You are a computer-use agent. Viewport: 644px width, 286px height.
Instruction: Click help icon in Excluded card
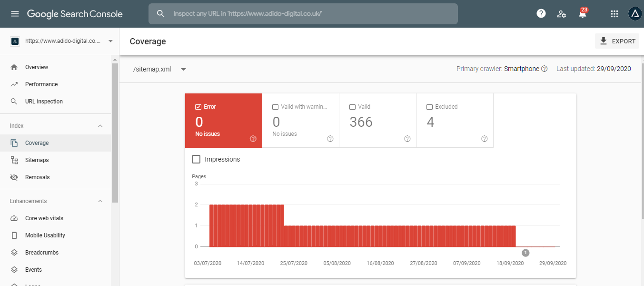point(485,139)
